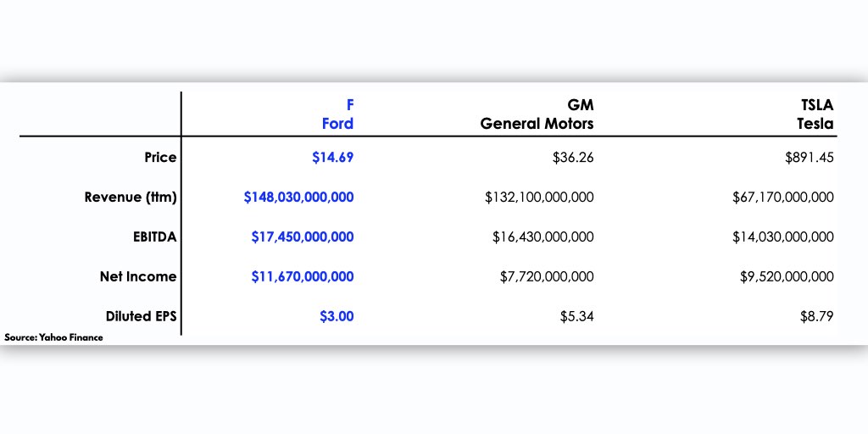Click the Revenue (ttm) row label
Image resolution: width=868 pixels, height=434 pixels.
(x=131, y=197)
